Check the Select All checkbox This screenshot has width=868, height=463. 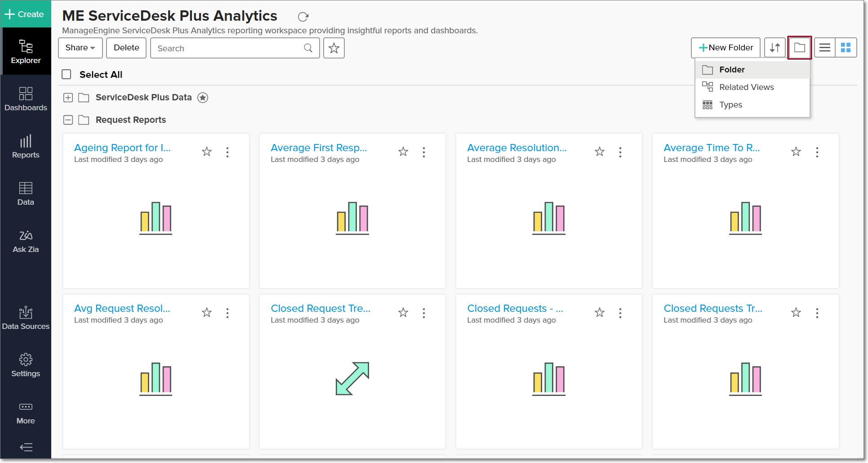click(67, 74)
